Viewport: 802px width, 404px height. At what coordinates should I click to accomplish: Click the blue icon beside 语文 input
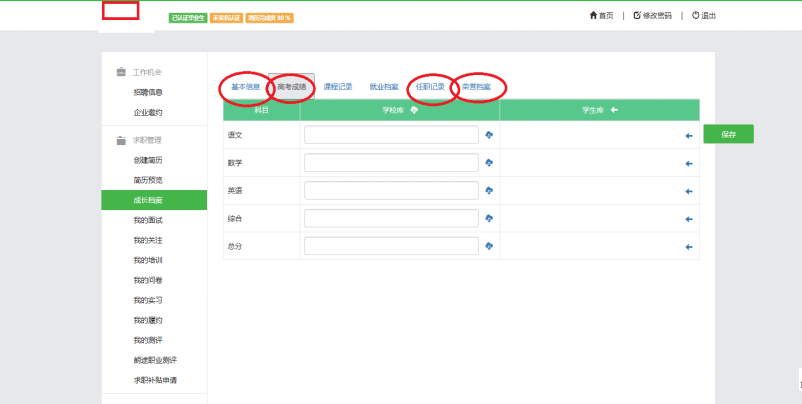(489, 135)
